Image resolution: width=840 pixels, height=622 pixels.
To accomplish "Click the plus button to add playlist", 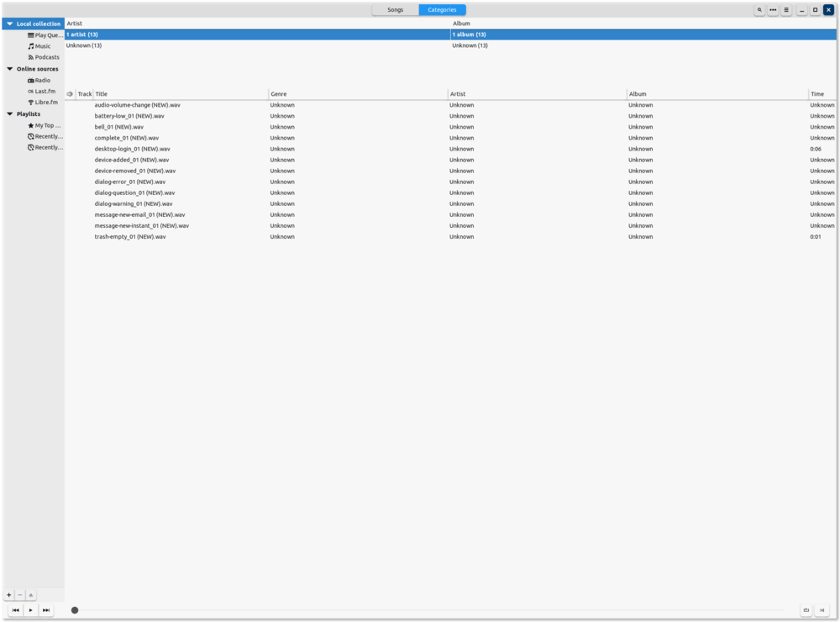I will (9, 595).
